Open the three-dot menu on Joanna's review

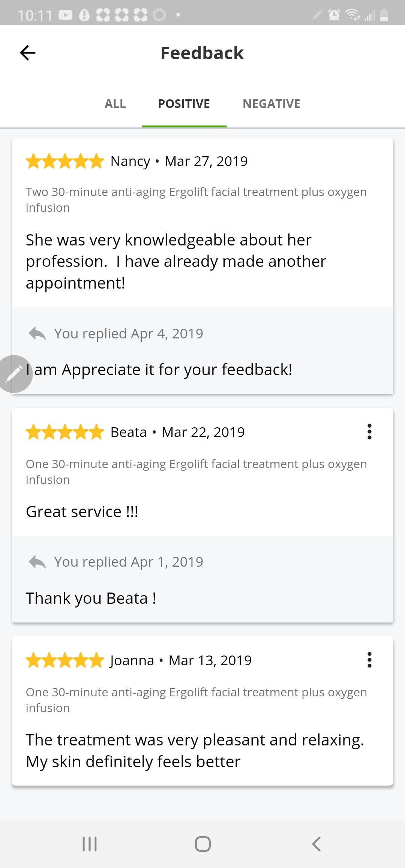369,660
